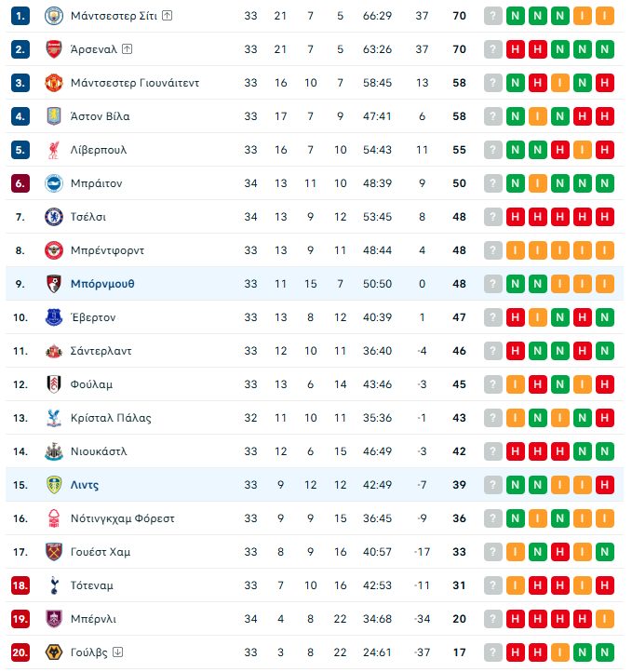Open the Λιντς team link
This screenshot has height=672, width=632.
pos(85,485)
